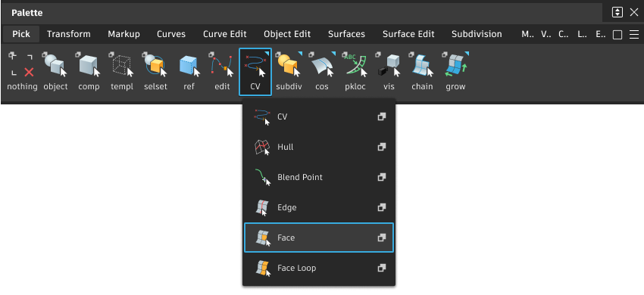644x295 pixels.
Task: Activate the pick template tool
Action: [x=122, y=70]
